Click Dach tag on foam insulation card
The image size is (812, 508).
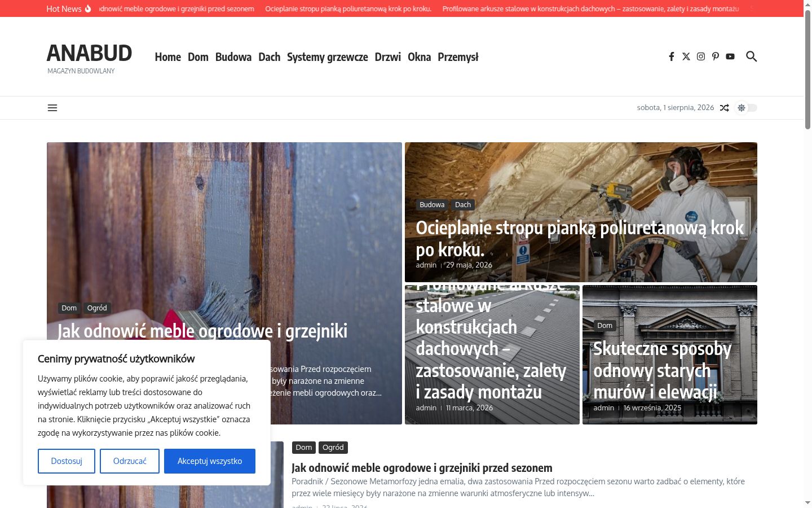(463, 205)
